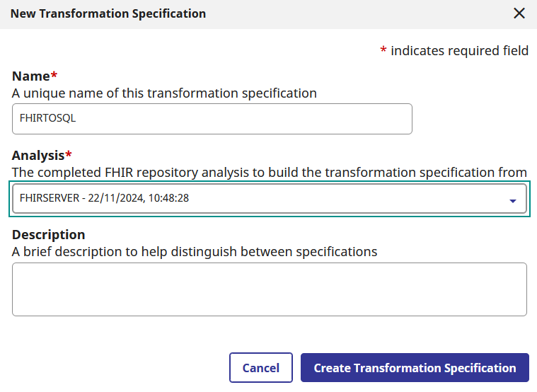Select the FHIRSERVER - 22/11/2024 analysis value
537x392 pixels.
[104, 198]
